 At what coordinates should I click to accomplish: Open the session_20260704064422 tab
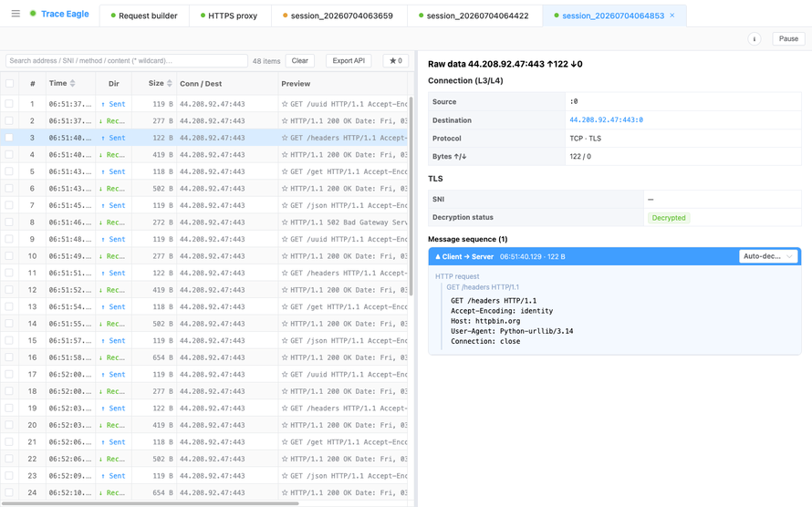[474, 16]
